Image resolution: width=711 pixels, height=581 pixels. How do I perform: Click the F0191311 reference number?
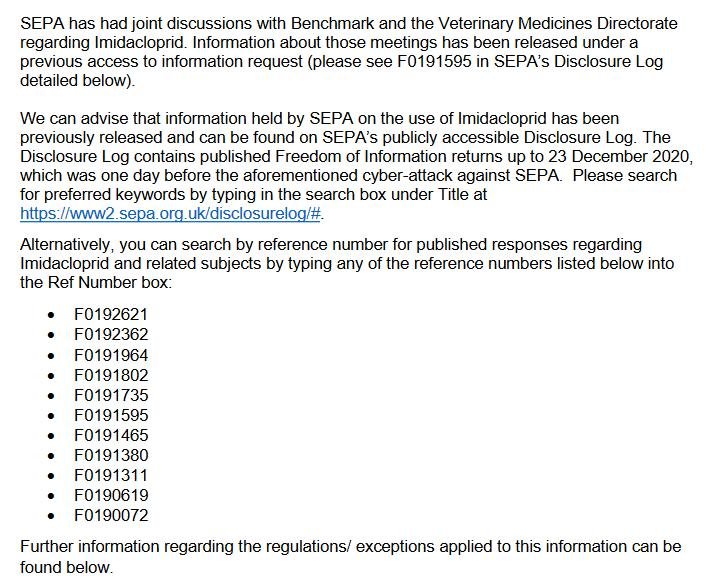point(111,476)
